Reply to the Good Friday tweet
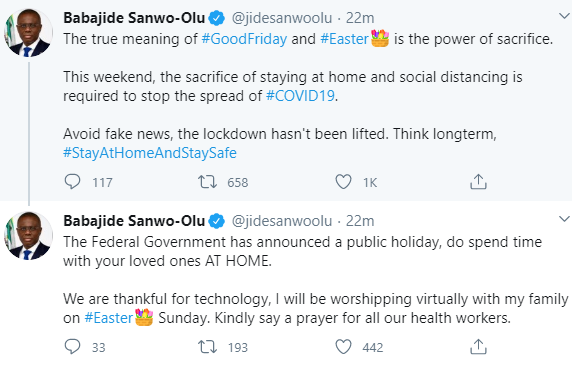 click(x=72, y=182)
